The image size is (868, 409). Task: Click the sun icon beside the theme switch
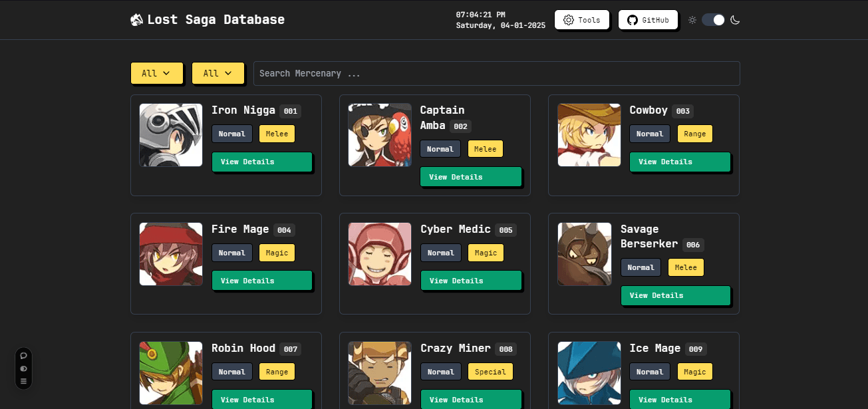click(x=692, y=20)
